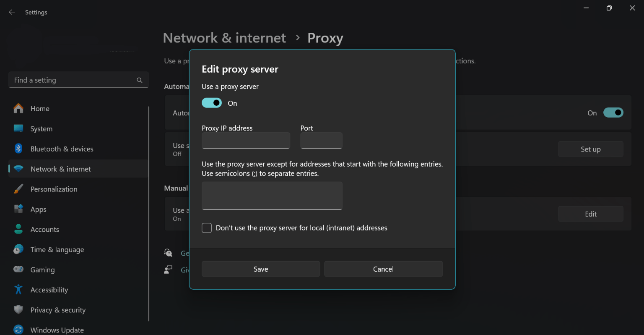
Task: Turn off the Use a proxy server toggle
Action: click(x=212, y=103)
